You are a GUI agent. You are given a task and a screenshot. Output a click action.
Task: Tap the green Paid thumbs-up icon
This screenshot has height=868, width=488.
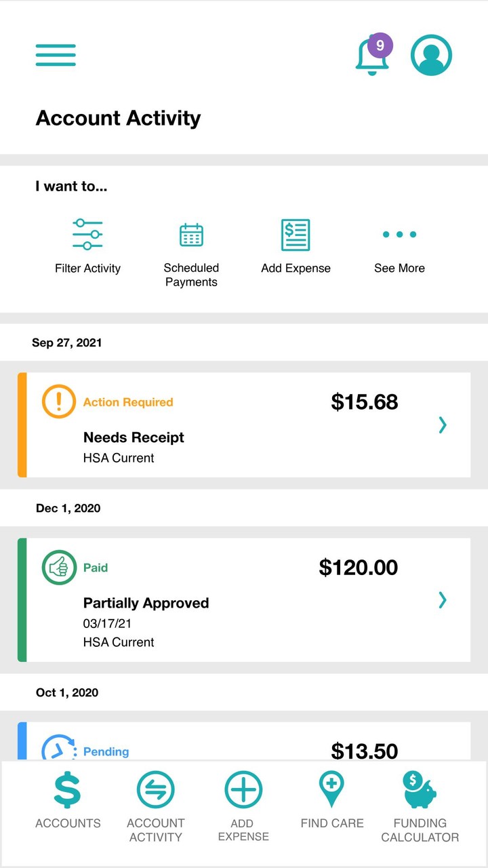(59, 567)
